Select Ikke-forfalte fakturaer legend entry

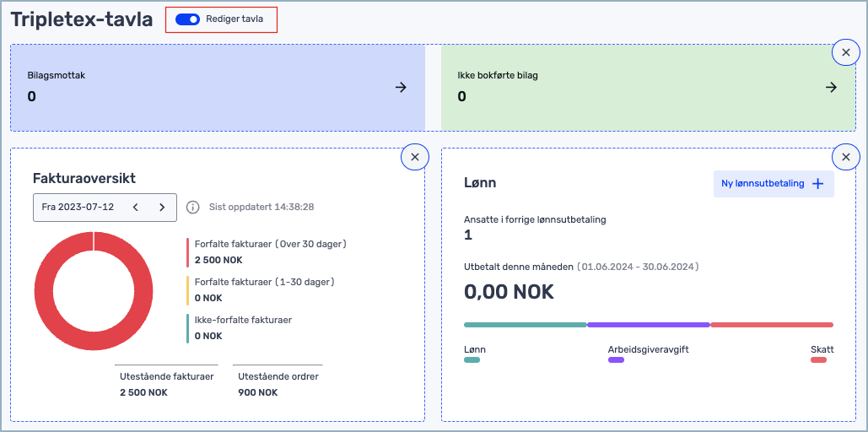click(240, 328)
